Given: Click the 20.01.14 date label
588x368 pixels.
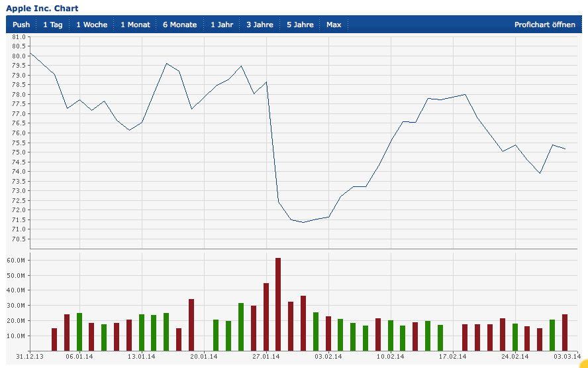Looking at the screenshot, I should coord(204,357).
